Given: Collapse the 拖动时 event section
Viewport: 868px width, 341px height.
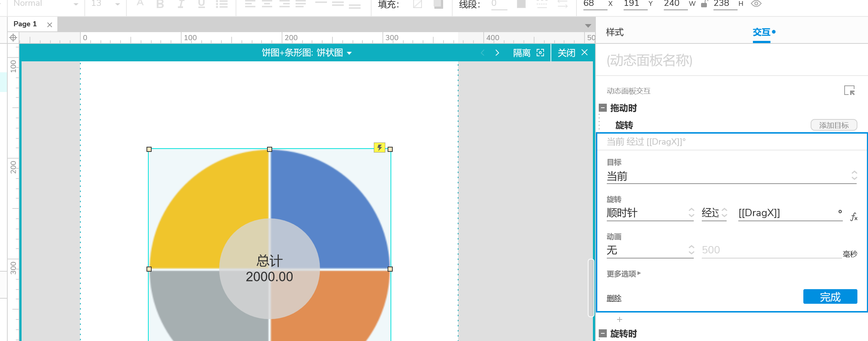Looking at the screenshot, I should pos(603,108).
